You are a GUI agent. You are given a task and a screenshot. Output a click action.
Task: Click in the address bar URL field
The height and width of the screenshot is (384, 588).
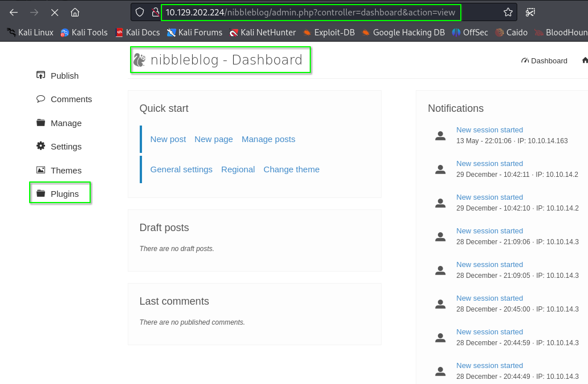click(310, 13)
